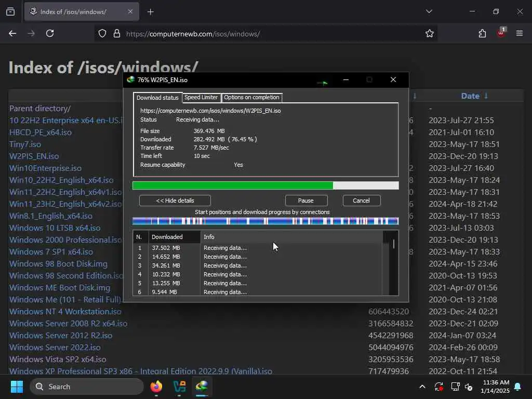Open the notifications bell icon
This screenshot has width=532, height=399.
click(x=518, y=387)
